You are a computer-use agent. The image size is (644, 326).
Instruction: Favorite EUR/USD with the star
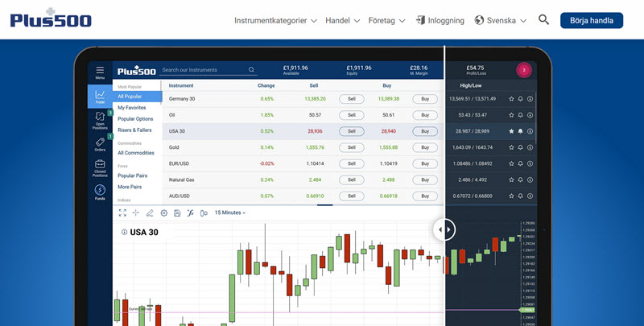(511, 163)
